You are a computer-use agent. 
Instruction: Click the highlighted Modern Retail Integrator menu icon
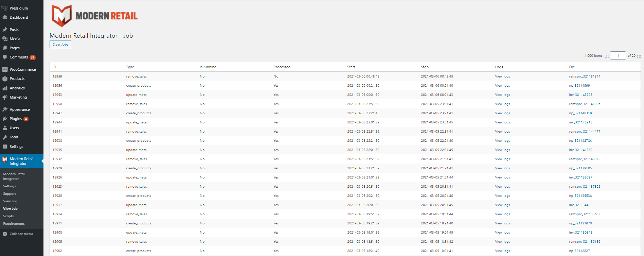tap(5, 159)
